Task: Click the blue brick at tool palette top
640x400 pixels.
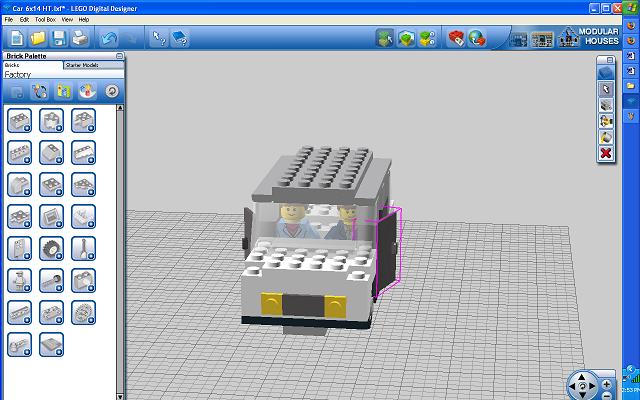Action: click(x=606, y=73)
